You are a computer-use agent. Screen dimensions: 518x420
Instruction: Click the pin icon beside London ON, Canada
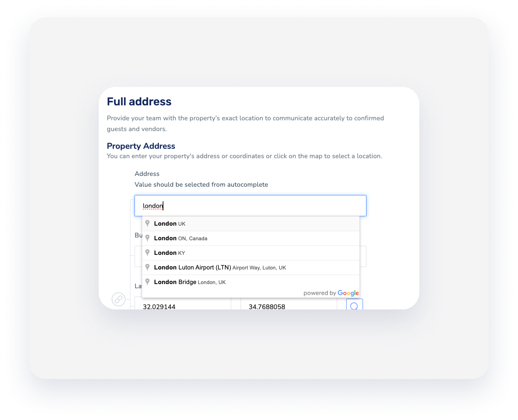148,238
